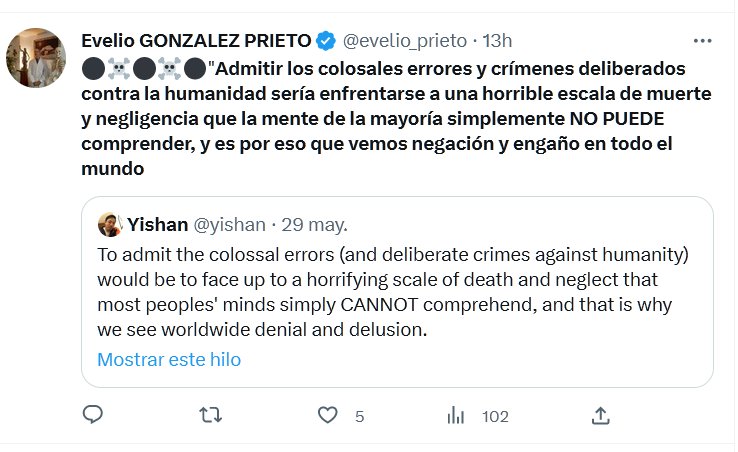The width and height of the screenshot is (738, 452).
Task: Click "Mostrar este hilo" link
Action: tap(169, 359)
